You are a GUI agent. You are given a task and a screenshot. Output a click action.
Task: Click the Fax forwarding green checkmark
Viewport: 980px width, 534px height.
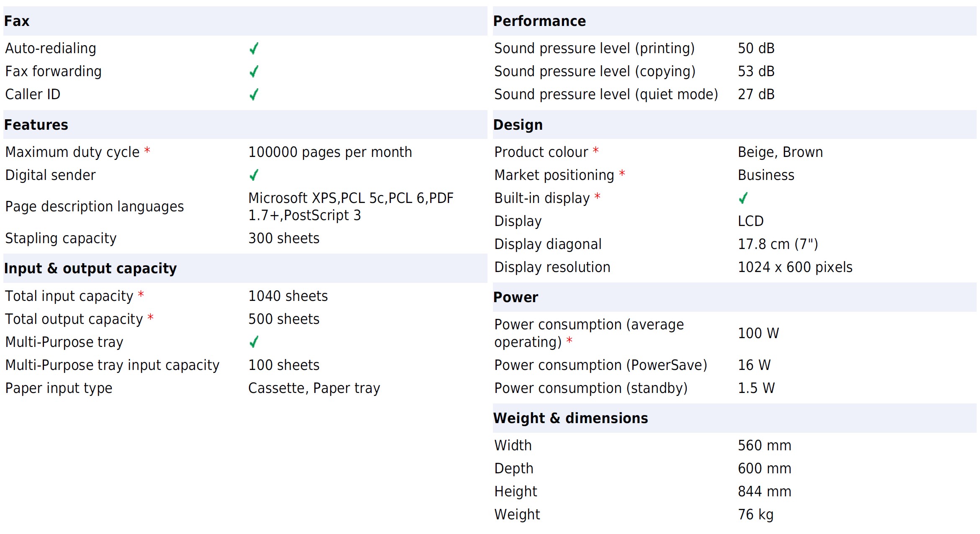(254, 72)
